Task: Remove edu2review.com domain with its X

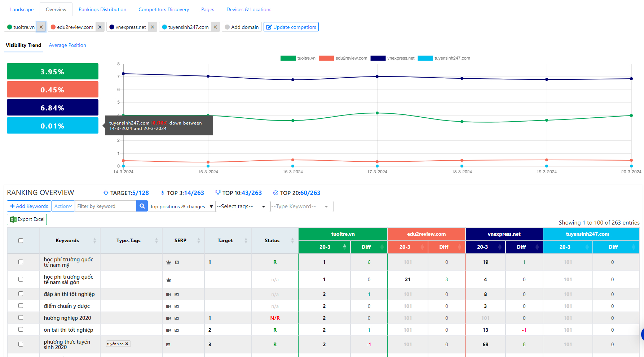Action: 100,27
